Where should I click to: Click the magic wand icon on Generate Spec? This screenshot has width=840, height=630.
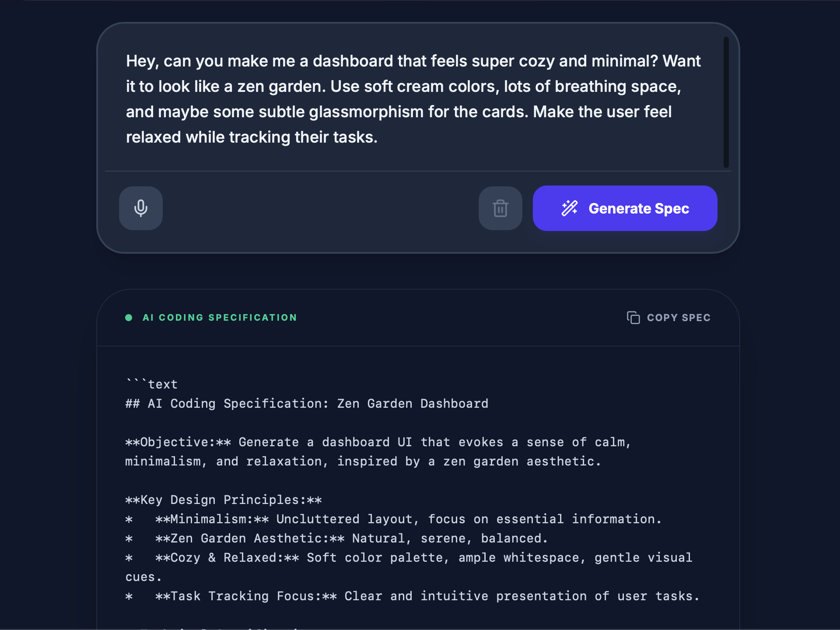569,208
